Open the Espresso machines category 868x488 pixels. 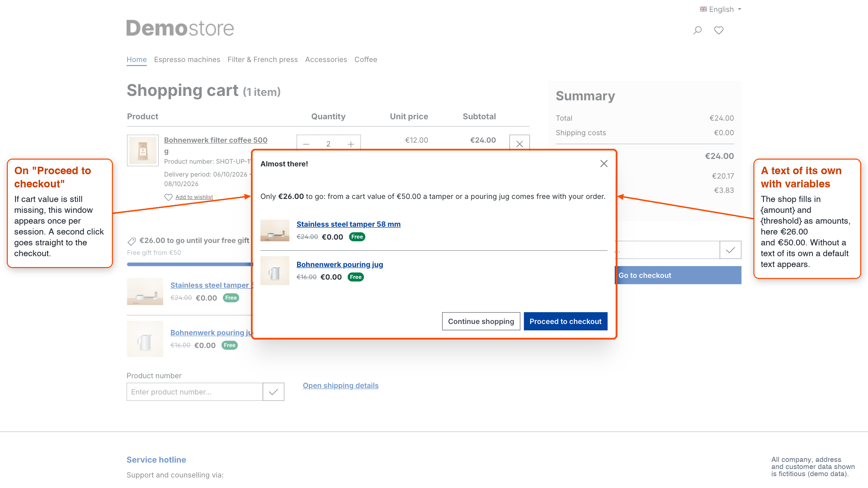[187, 59]
